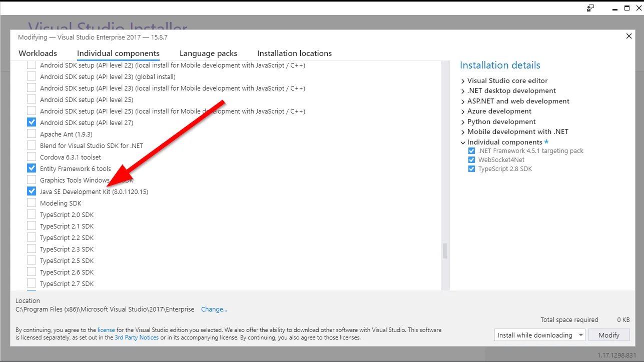Uncheck Java SE Development Kit (8.0.1120.15)
Screen dimensions: 644x362
pos(32,191)
